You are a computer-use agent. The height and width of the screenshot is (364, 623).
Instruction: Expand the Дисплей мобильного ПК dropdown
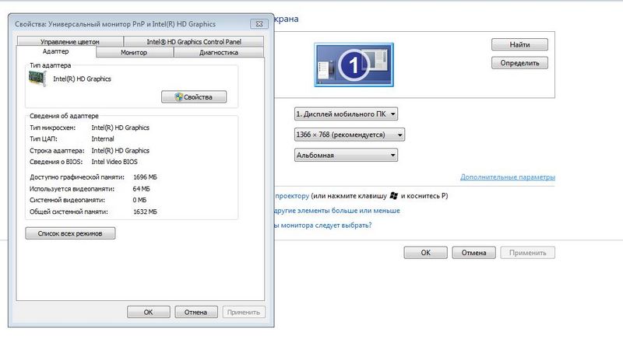point(347,114)
